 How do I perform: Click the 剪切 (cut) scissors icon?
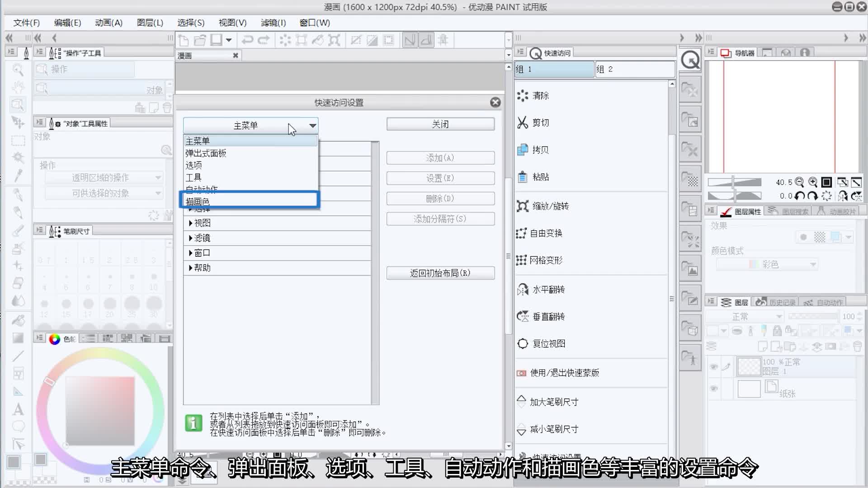pos(523,122)
